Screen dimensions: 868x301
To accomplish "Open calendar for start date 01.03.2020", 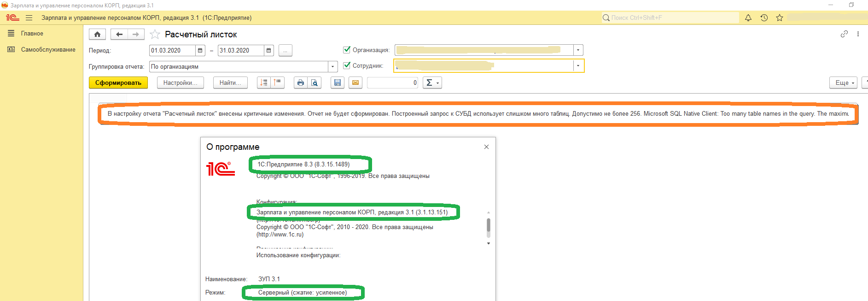I will (200, 50).
